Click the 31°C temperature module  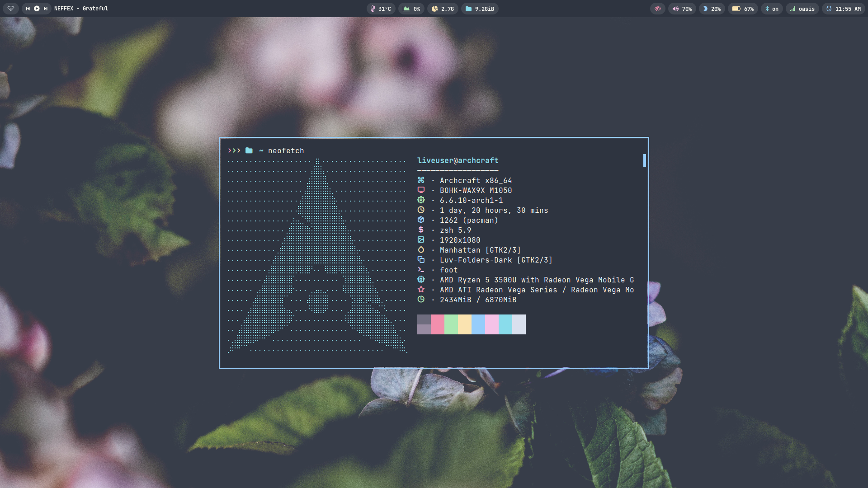point(381,9)
